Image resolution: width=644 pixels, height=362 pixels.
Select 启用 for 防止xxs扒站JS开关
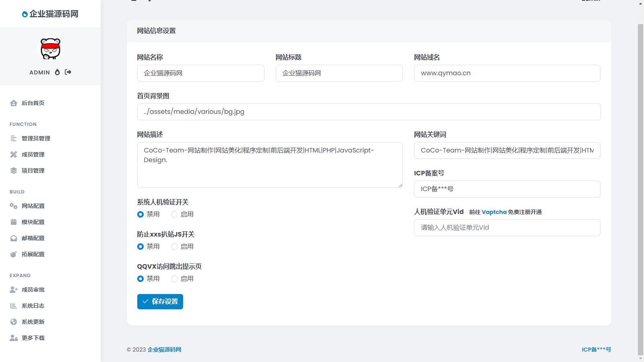[x=174, y=247]
